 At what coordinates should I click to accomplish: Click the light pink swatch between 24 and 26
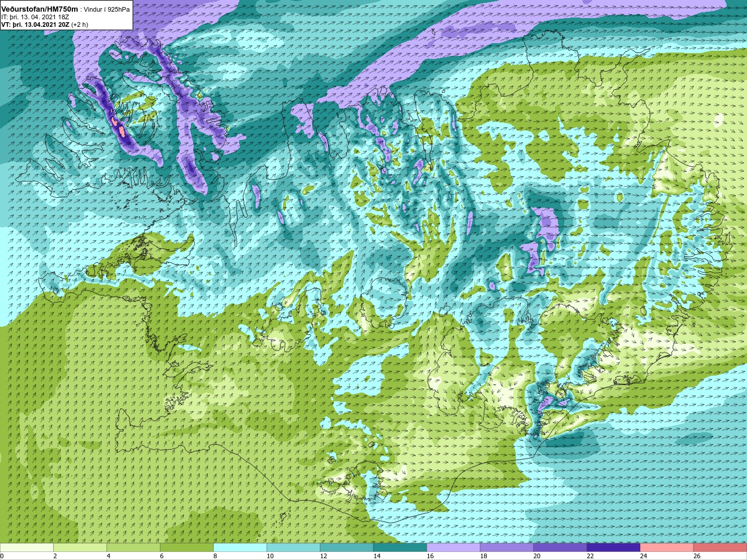coord(668,547)
